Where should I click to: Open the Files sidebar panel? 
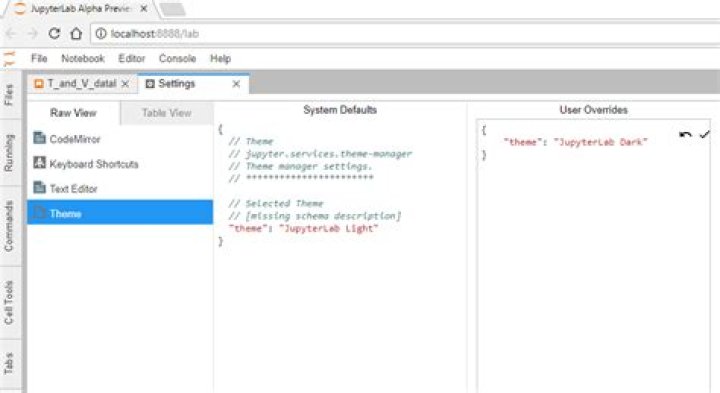pyautogui.click(x=9, y=95)
